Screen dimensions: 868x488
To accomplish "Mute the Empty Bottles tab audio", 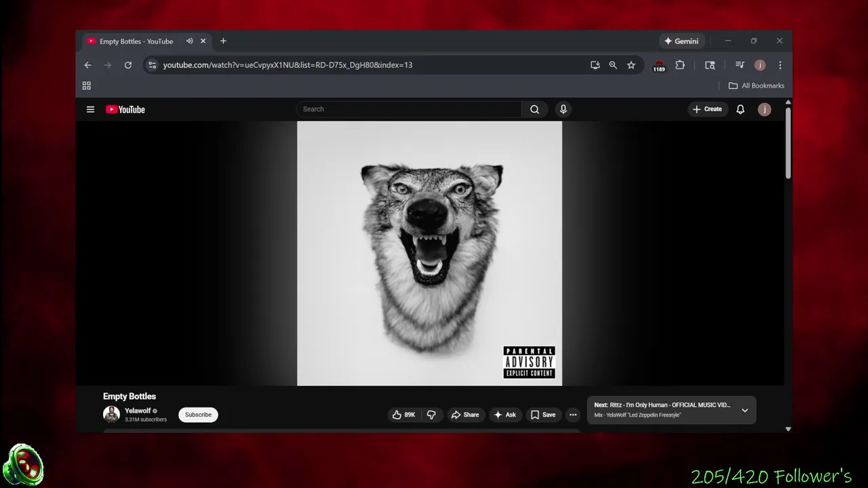I will click(x=190, y=41).
